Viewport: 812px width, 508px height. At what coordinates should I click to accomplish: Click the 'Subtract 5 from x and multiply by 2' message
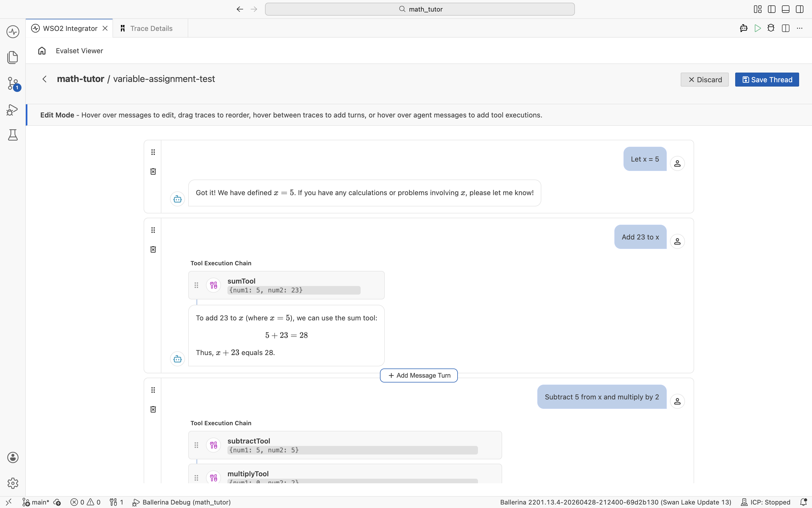tap(602, 397)
